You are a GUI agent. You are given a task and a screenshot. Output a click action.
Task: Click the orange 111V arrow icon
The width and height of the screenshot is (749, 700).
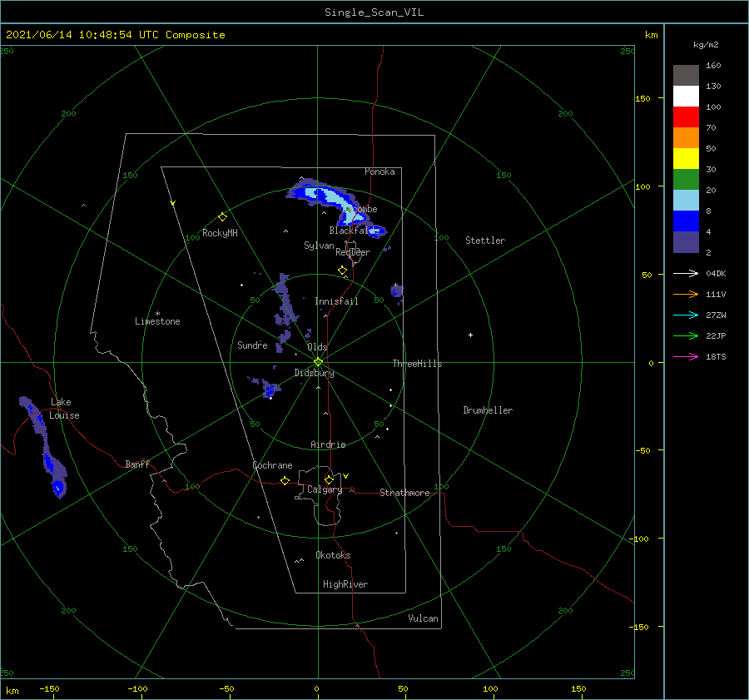tap(686, 295)
